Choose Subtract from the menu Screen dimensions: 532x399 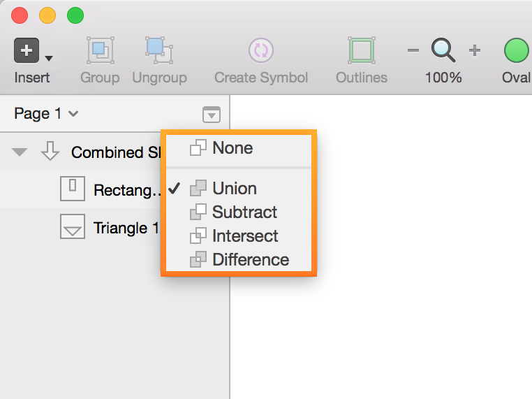click(x=244, y=212)
